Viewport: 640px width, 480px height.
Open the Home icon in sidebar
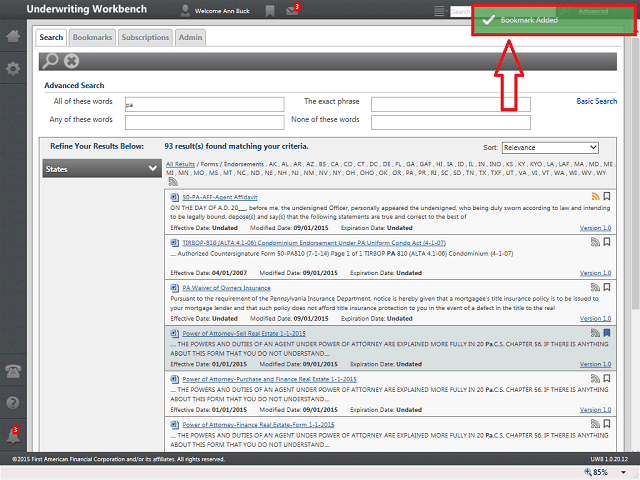coord(13,36)
